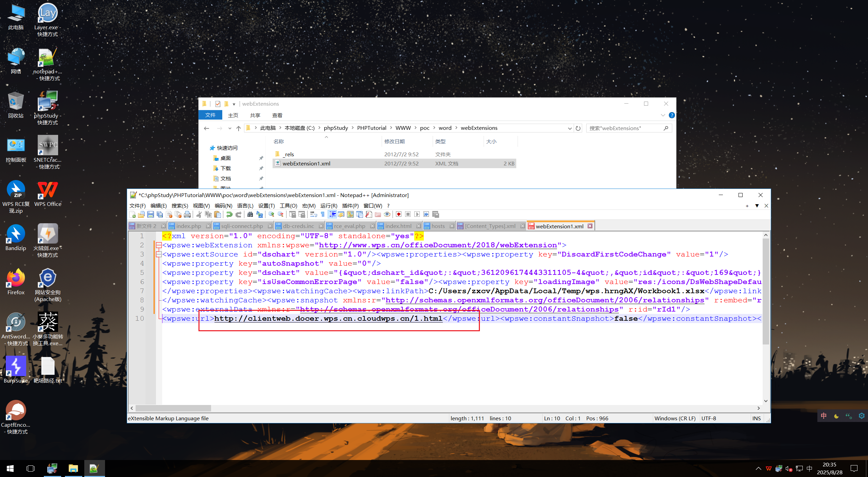Expand the Explorer address bar history dropdown
868x477 pixels.
570,128
